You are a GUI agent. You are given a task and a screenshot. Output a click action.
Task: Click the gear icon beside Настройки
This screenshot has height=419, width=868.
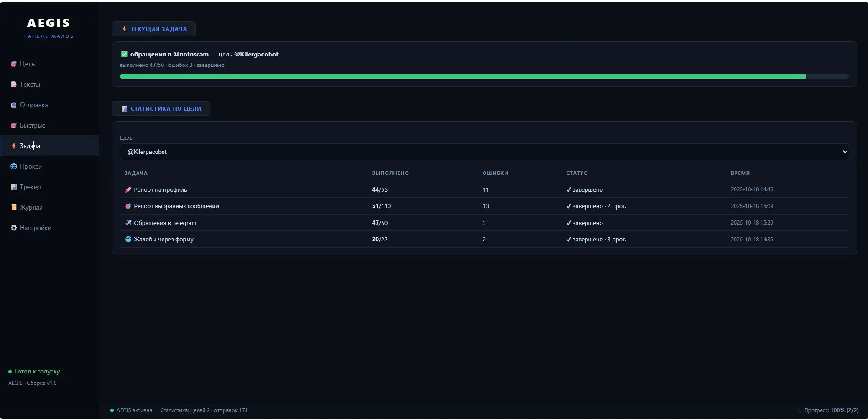14,228
